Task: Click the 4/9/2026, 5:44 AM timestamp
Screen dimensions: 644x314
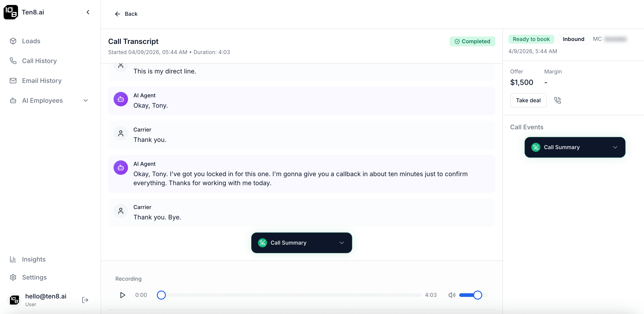Action: (x=533, y=51)
